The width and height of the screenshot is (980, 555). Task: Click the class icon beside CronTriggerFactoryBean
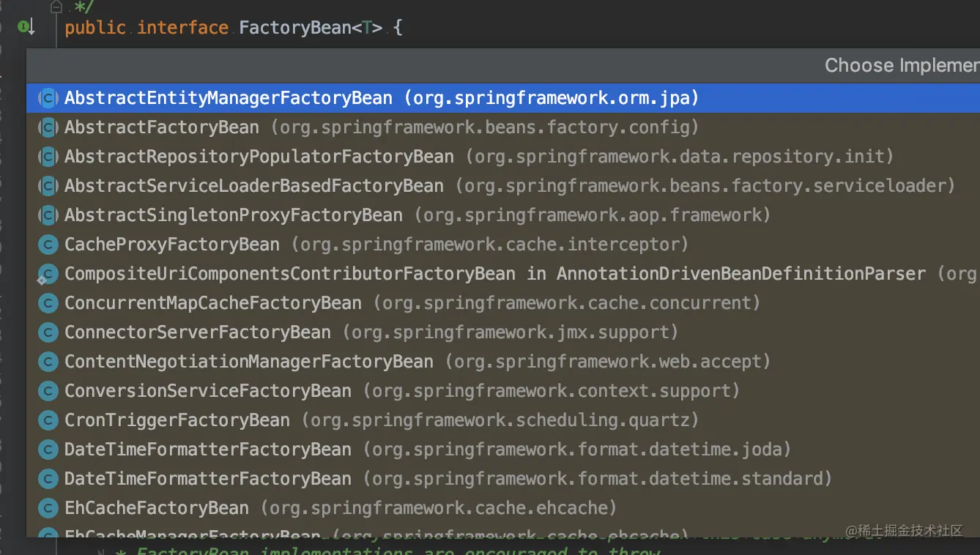47,420
